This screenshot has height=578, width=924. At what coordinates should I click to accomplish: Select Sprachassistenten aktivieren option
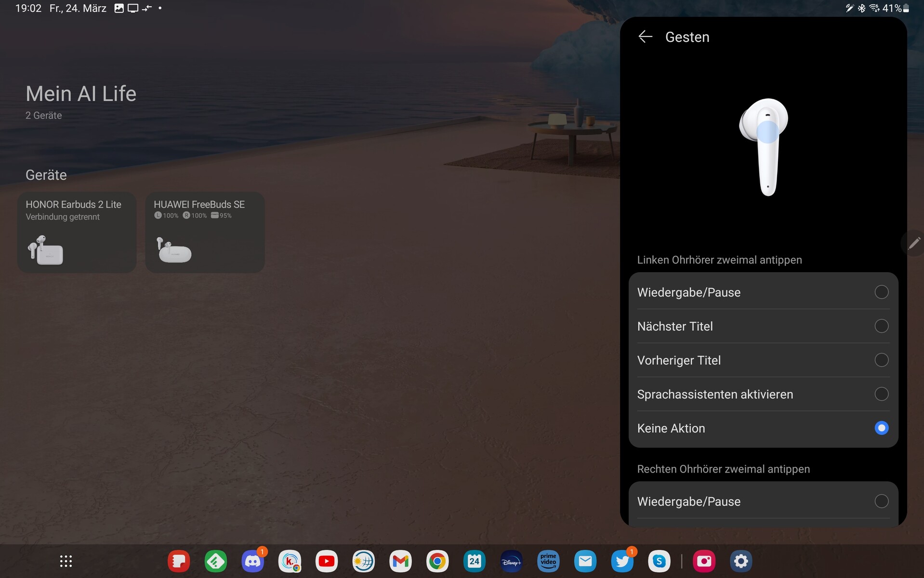pos(881,394)
